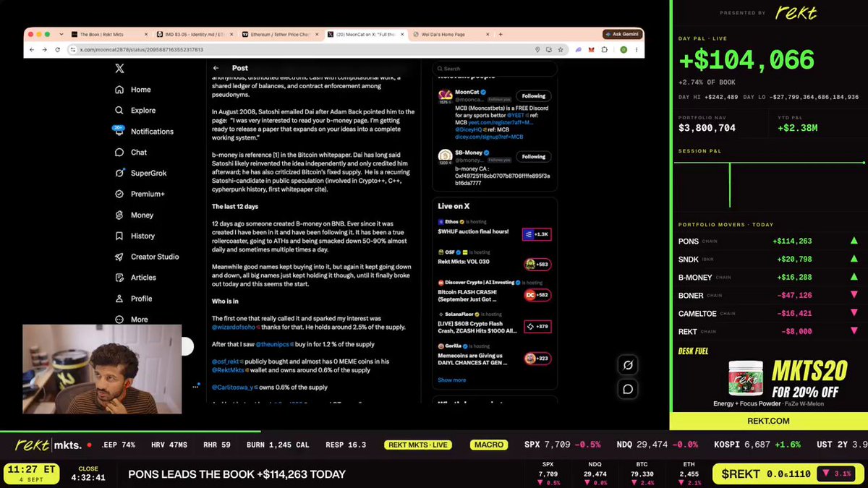The height and width of the screenshot is (488, 868).
Task: Open a new browser tab
Action: (501, 34)
